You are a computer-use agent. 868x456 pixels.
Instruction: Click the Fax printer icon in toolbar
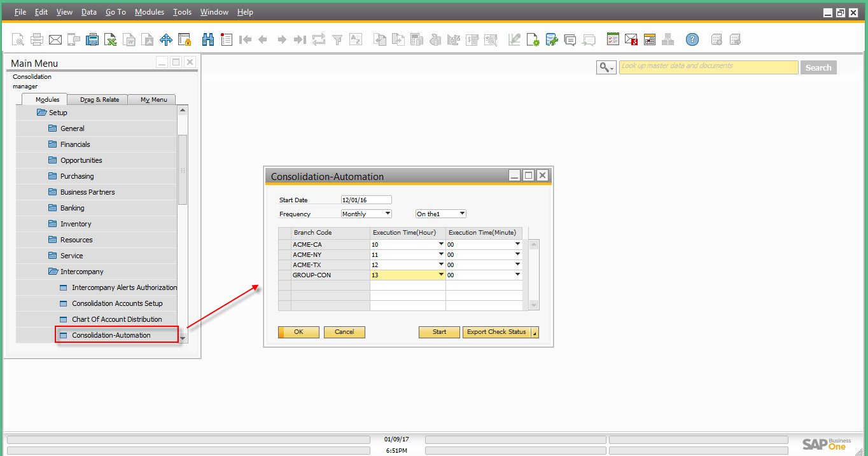coord(92,40)
